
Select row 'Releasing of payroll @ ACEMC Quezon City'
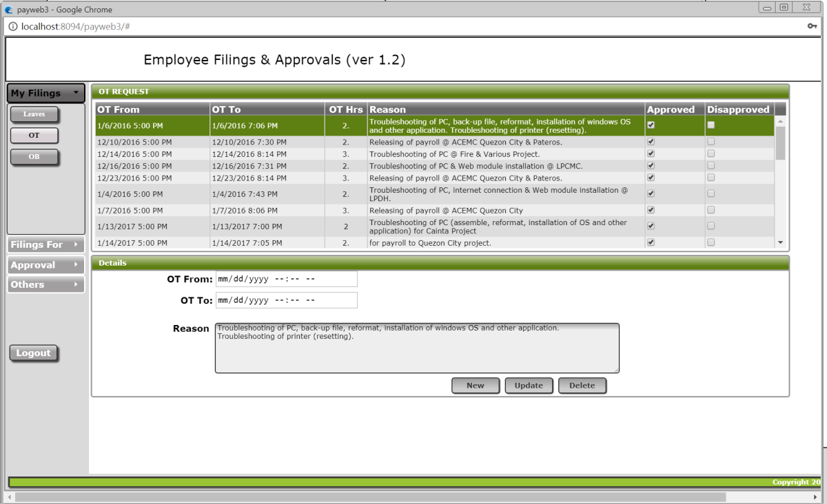tap(435, 210)
